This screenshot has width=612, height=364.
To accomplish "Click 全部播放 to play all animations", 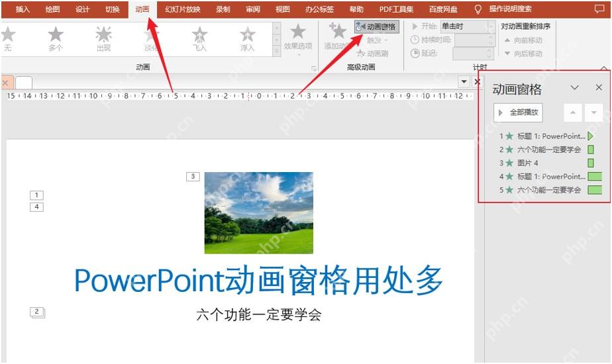I will 519,113.
